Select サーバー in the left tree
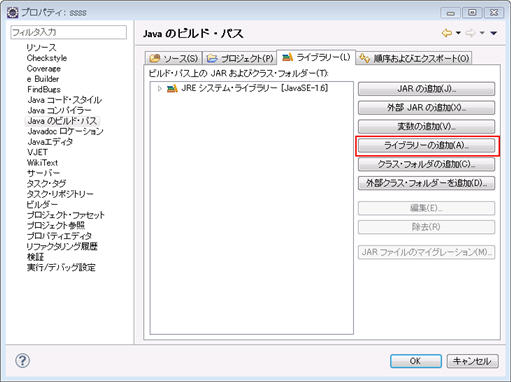511x382 pixels. point(43,173)
